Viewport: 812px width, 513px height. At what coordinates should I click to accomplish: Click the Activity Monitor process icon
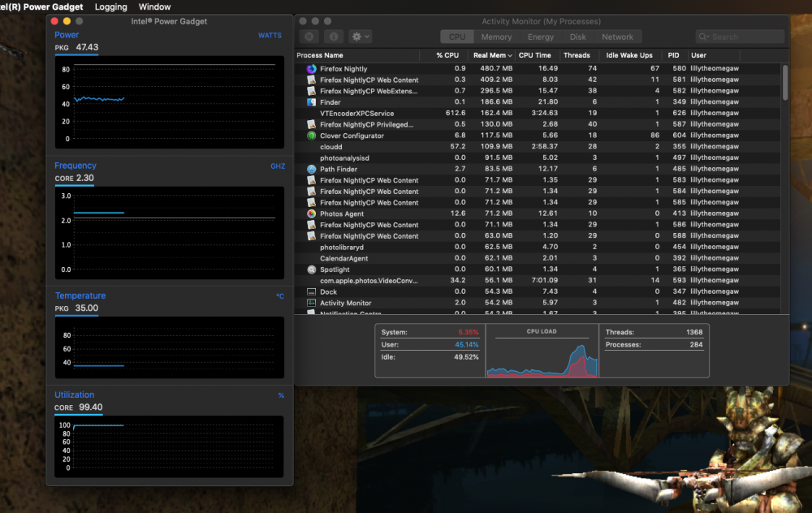click(x=311, y=303)
